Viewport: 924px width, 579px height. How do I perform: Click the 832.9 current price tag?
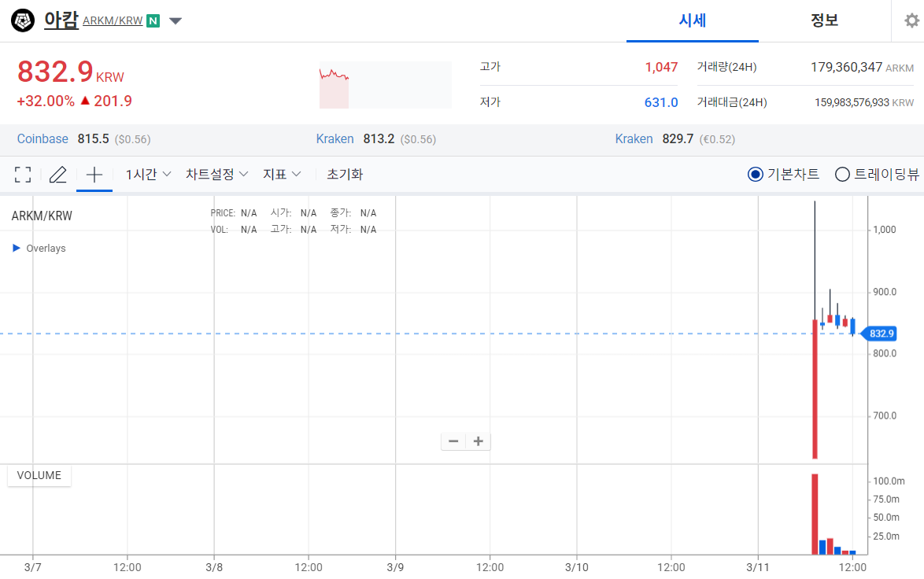881,334
